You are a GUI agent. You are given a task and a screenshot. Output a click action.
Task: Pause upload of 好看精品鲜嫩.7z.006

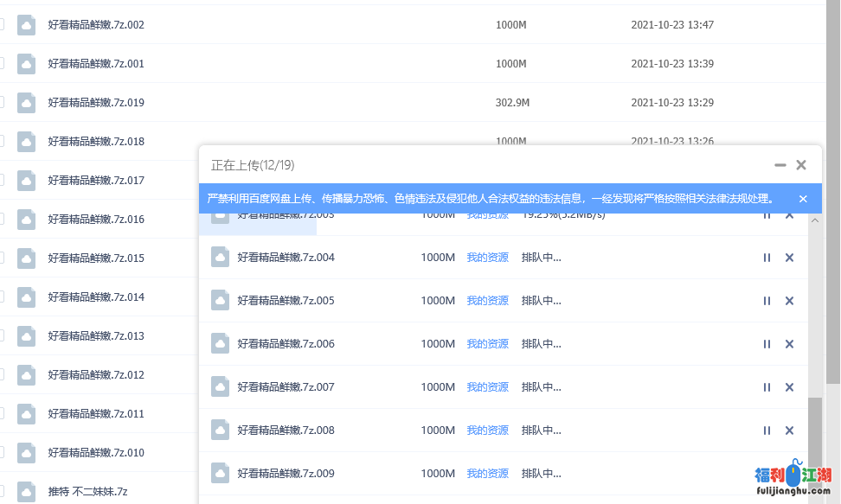click(767, 344)
